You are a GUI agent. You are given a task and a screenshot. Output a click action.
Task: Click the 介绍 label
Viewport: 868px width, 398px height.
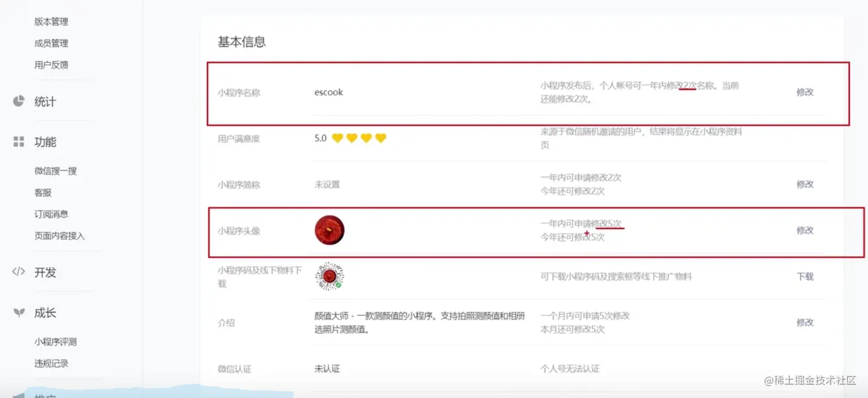(226, 323)
